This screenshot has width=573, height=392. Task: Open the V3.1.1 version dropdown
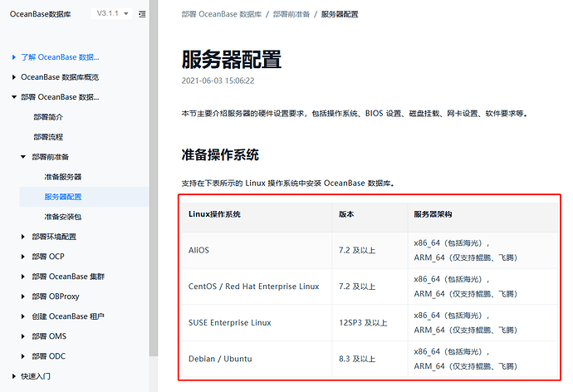pos(112,13)
